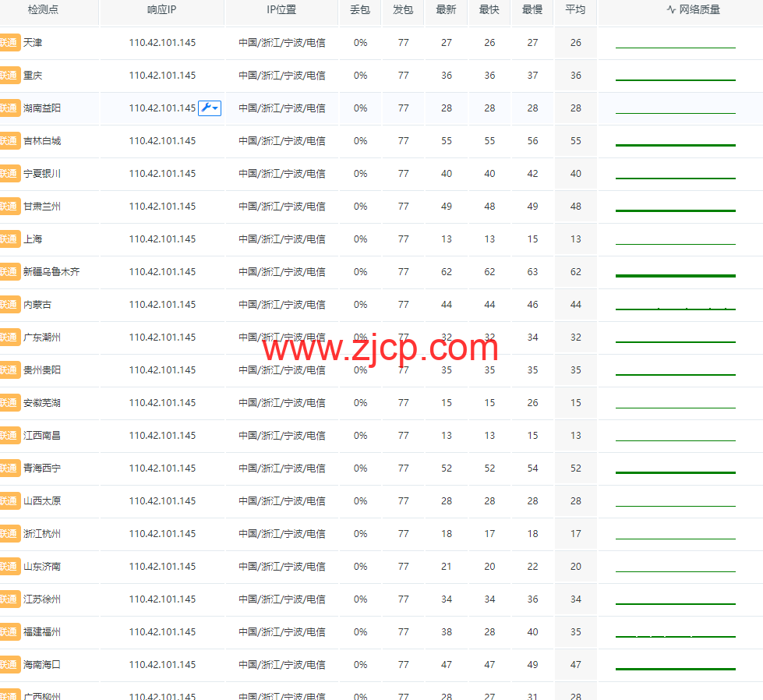Click the 联通 badge next to 上海
Screen dimensions: 763x700
(x=9, y=239)
